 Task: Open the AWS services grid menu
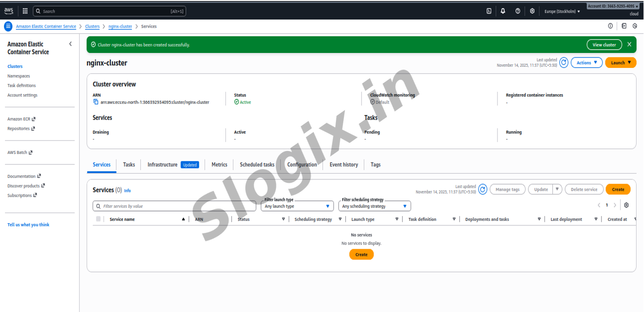(x=25, y=11)
